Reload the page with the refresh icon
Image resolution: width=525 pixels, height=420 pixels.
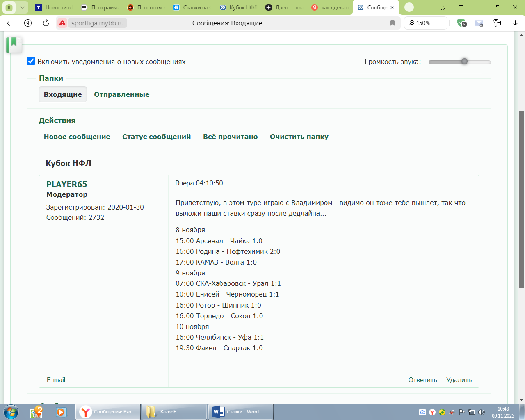click(46, 23)
